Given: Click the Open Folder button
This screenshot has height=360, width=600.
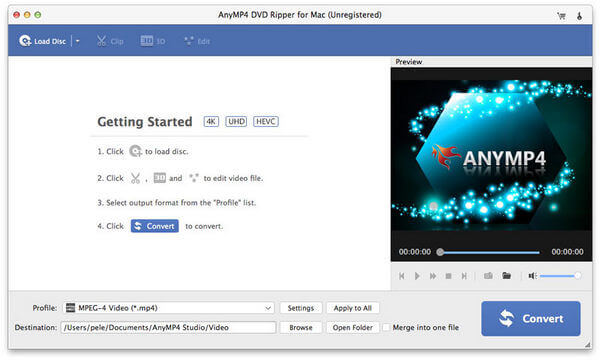Looking at the screenshot, I should tap(352, 327).
